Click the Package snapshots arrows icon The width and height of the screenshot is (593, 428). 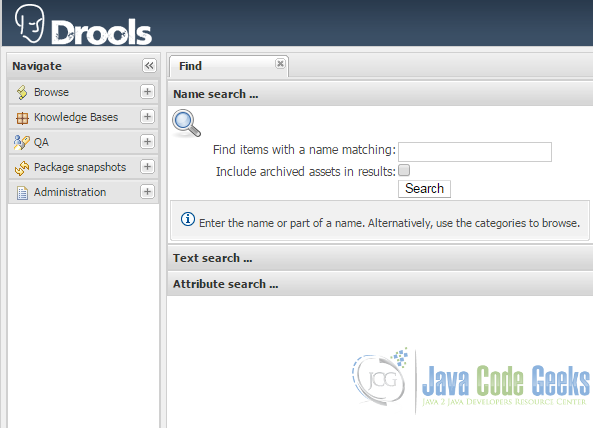coord(22,168)
